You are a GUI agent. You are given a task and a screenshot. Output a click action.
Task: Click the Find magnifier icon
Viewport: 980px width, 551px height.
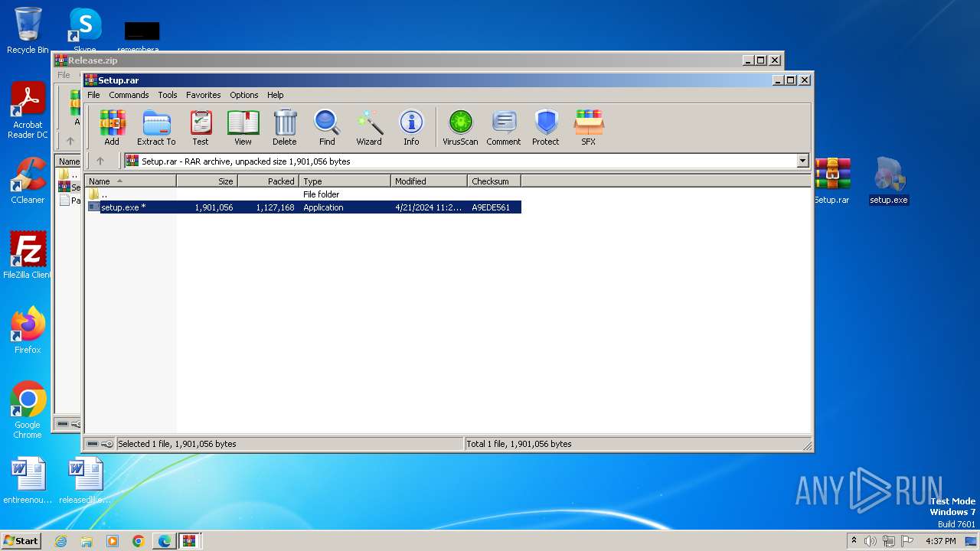coord(327,127)
